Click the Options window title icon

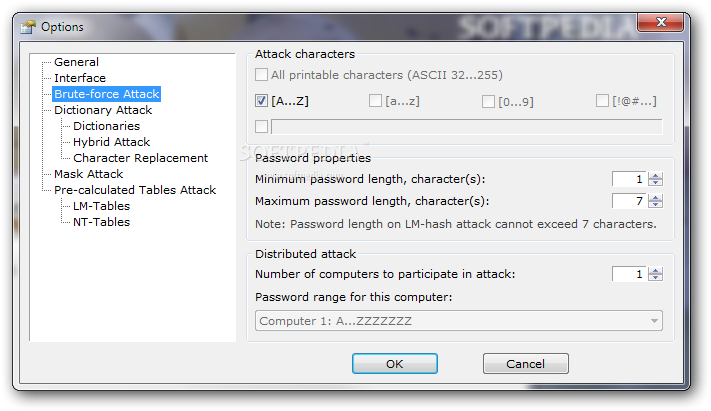[28, 27]
